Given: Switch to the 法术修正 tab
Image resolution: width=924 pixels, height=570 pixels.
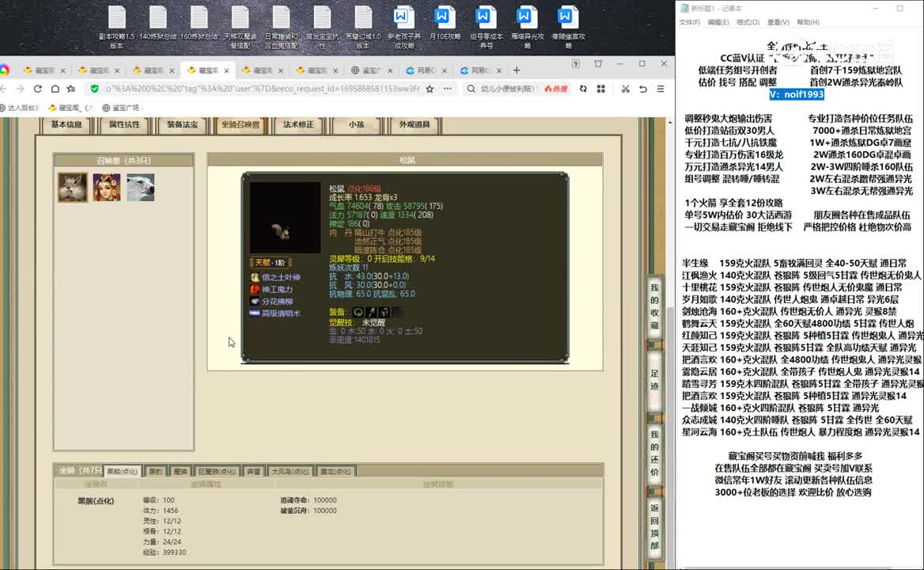Looking at the screenshot, I should pyautogui.click(x=298, y=125).
